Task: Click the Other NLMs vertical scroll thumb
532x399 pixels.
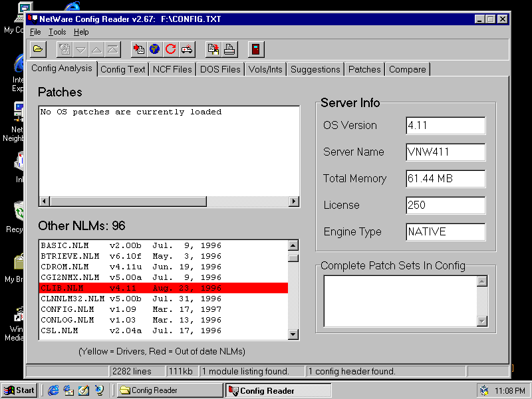Action: tap(293, 258)
